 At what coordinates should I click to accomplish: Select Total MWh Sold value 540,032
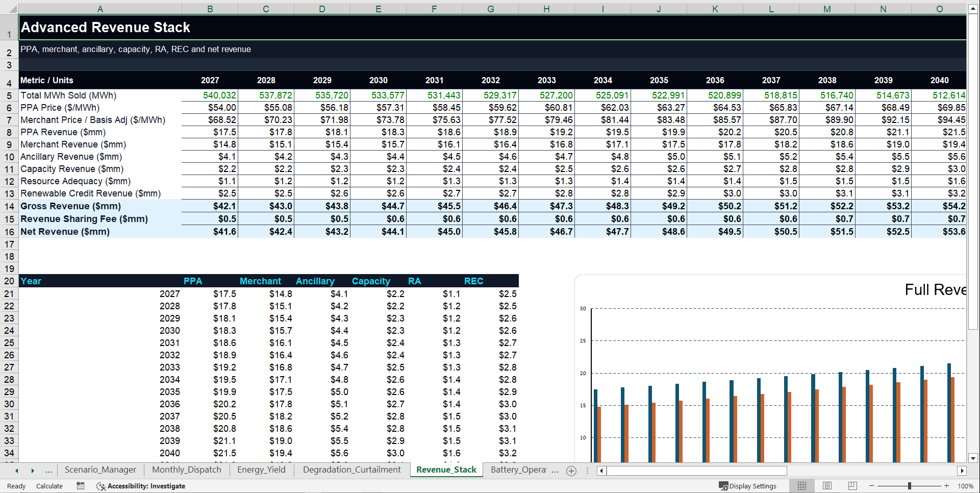(x=210, y=95)
